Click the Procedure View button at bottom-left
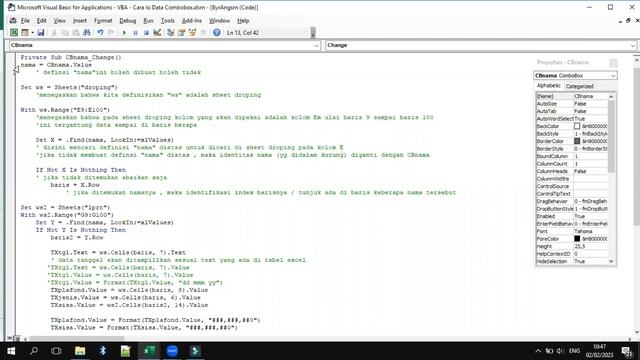 10,338
